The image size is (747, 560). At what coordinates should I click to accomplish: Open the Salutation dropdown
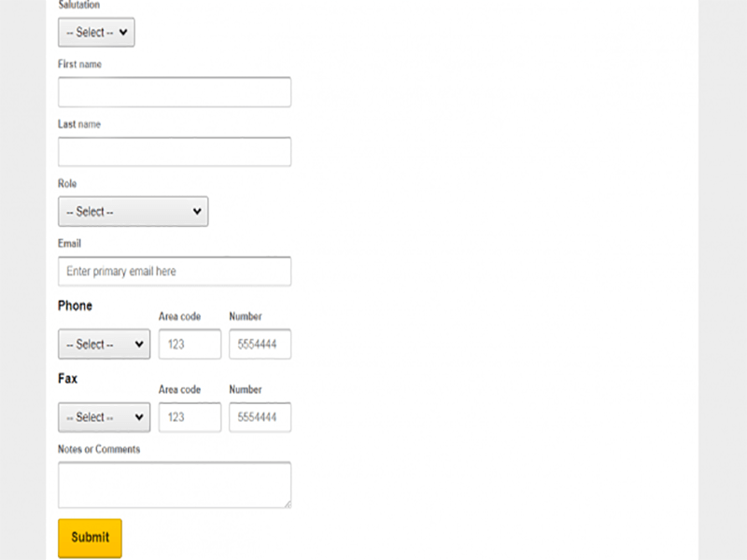click(96, 33)
